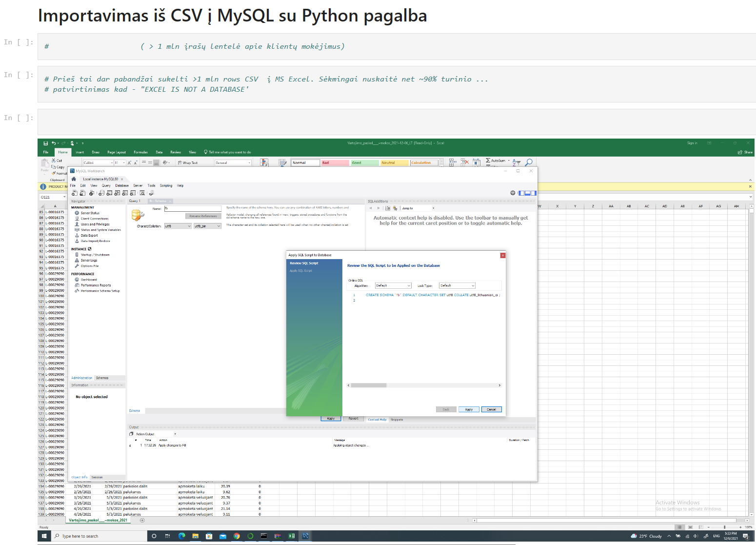
Task: Switch to the Session tab at bottom
Action: click(97, 477)
